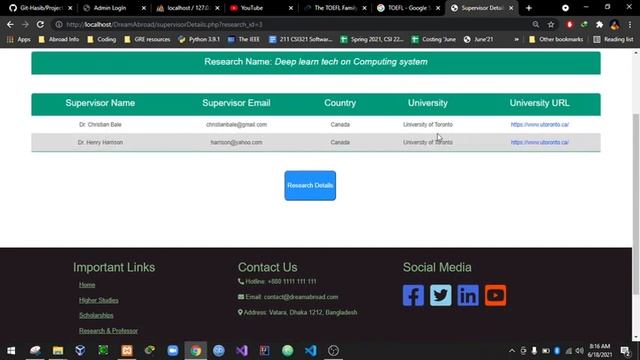
Task: Open Chrome three-dot menu
Action: (630, 24)
